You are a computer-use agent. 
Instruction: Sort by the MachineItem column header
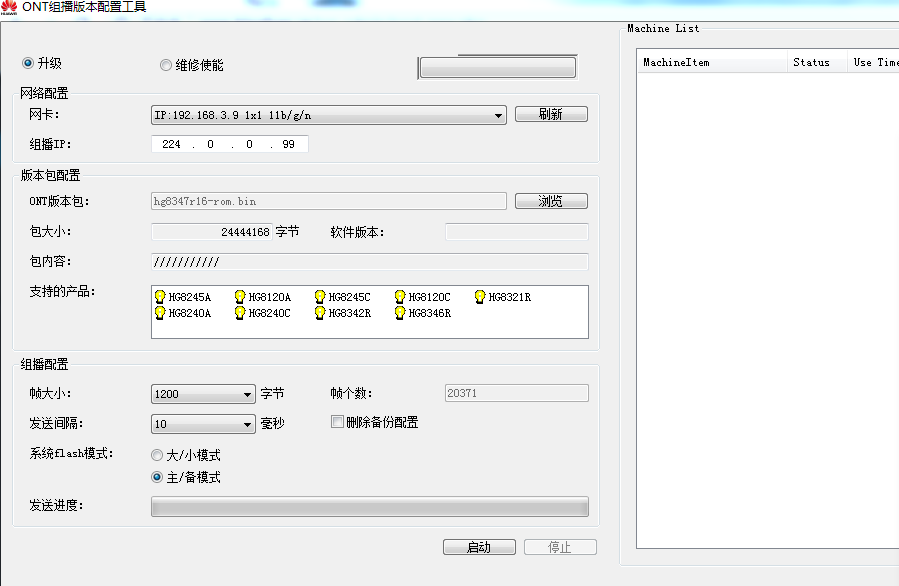pyautogui.click(x=712, y=62)
